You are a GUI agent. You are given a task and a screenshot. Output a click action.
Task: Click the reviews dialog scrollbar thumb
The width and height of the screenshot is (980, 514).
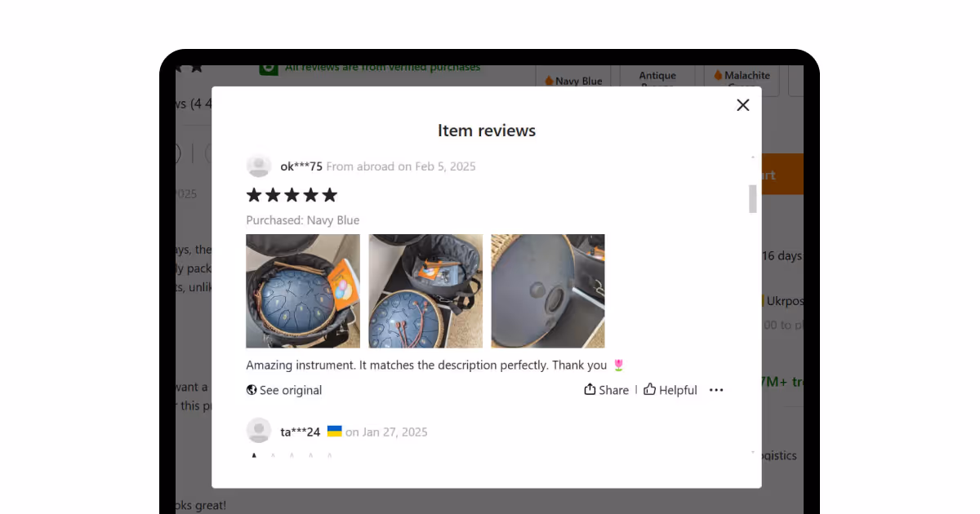click(753, 198)
